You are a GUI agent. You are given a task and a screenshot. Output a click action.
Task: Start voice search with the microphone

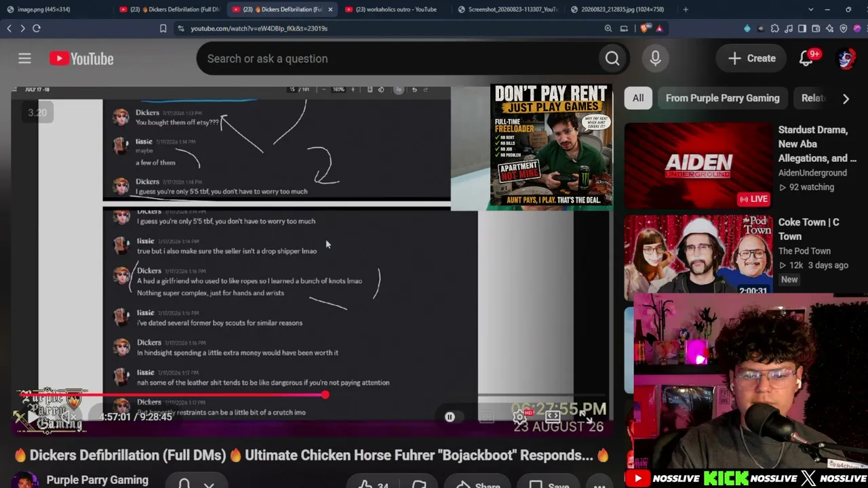coord(655,59)
